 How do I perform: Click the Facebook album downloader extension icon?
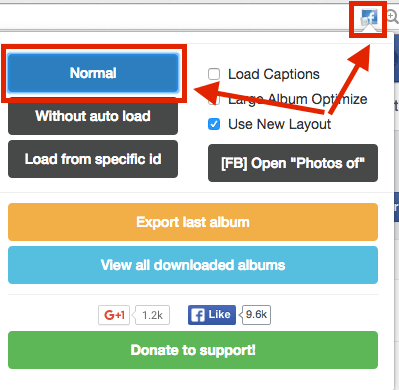[x=369, y=17]
